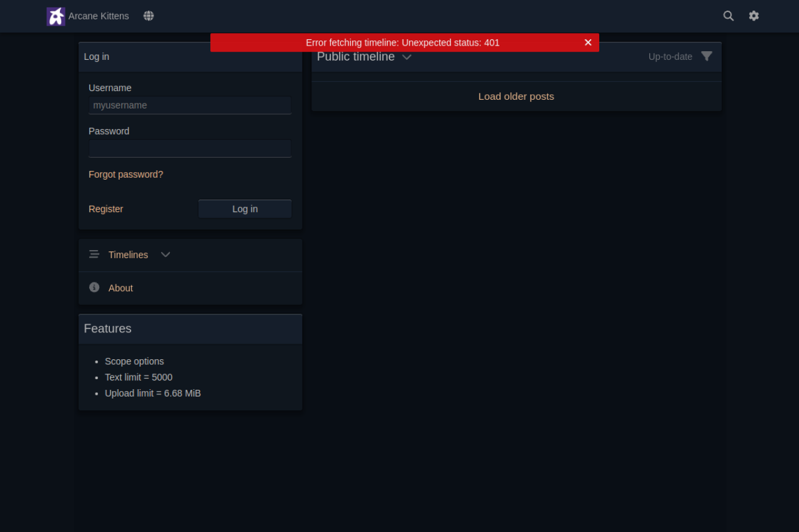This screenshot has width=799, height=532.
Task: Open settings via the gear icon
Action: [x=753, y=16]
